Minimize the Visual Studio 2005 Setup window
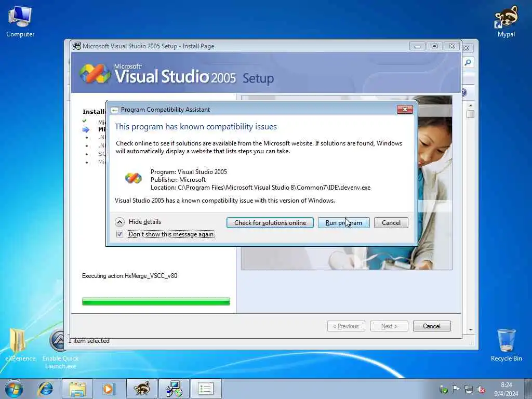The width and height of the screenshot is (532, 399). (417, 46)
